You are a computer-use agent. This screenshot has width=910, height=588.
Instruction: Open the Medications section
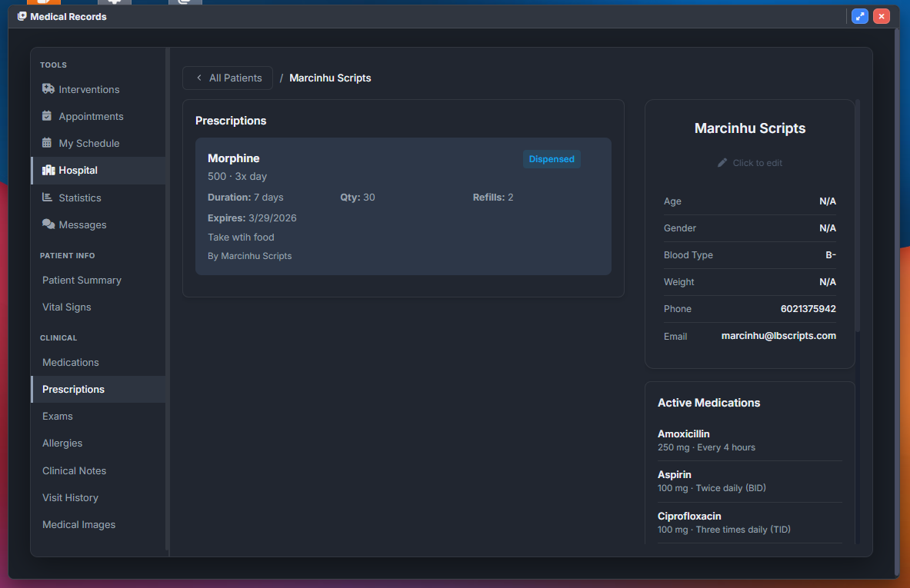tap(98, 363)
